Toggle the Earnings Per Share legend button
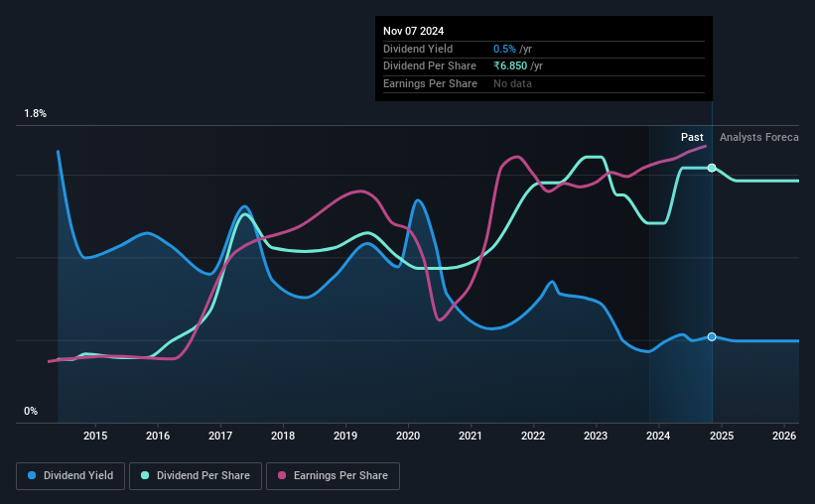 pos(333,476)
